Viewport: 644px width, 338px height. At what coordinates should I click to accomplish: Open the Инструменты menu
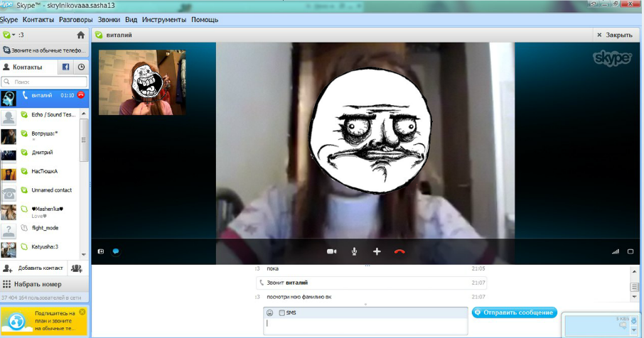[x=164, y=20]
